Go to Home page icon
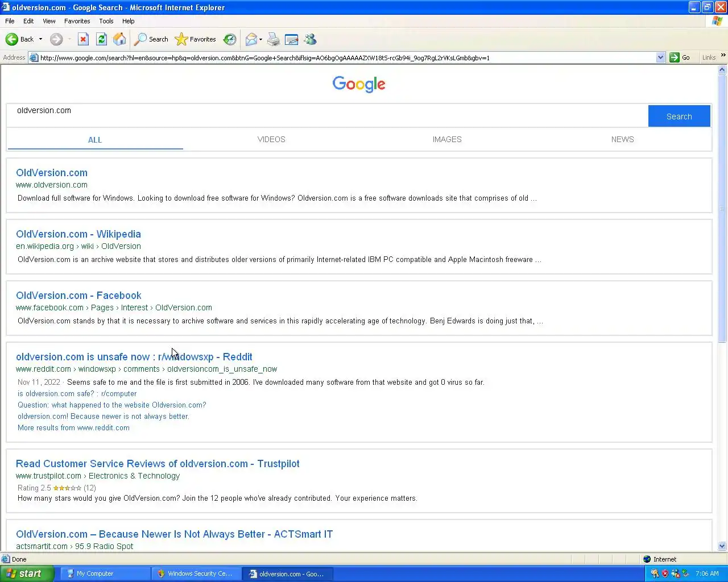Screen dimensions: 728x582 point(119,39)
